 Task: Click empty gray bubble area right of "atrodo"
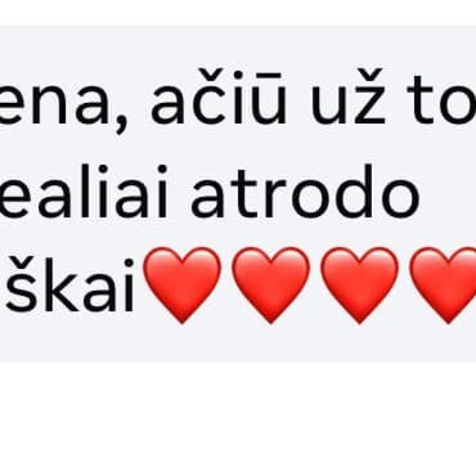pos(449,193)
